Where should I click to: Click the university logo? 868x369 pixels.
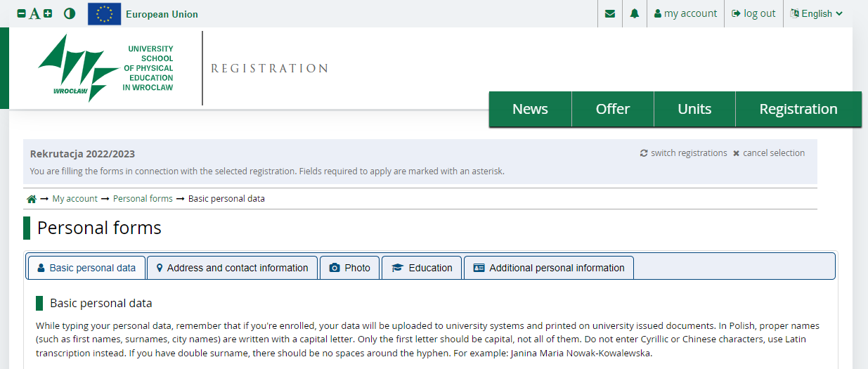click(105, 68)
